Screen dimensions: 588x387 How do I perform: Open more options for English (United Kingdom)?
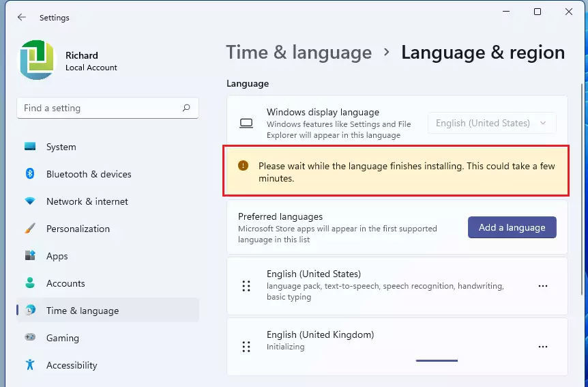point(542,347)
